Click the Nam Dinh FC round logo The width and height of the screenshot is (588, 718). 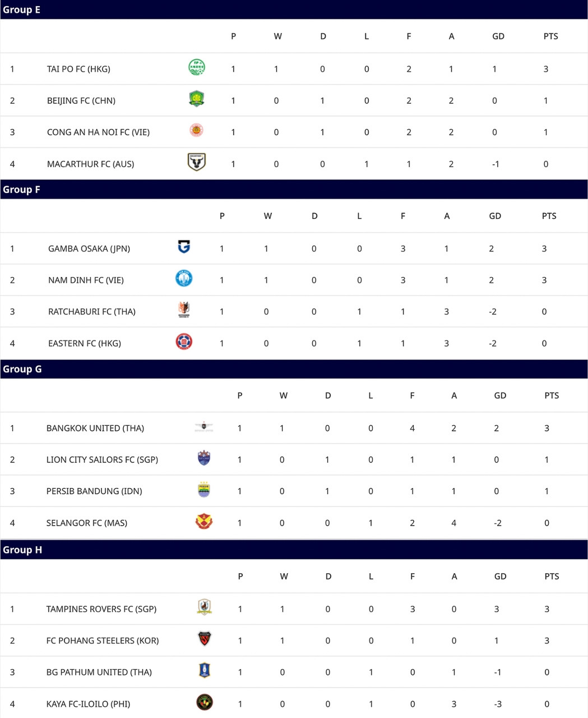click(x=184, y=278)
